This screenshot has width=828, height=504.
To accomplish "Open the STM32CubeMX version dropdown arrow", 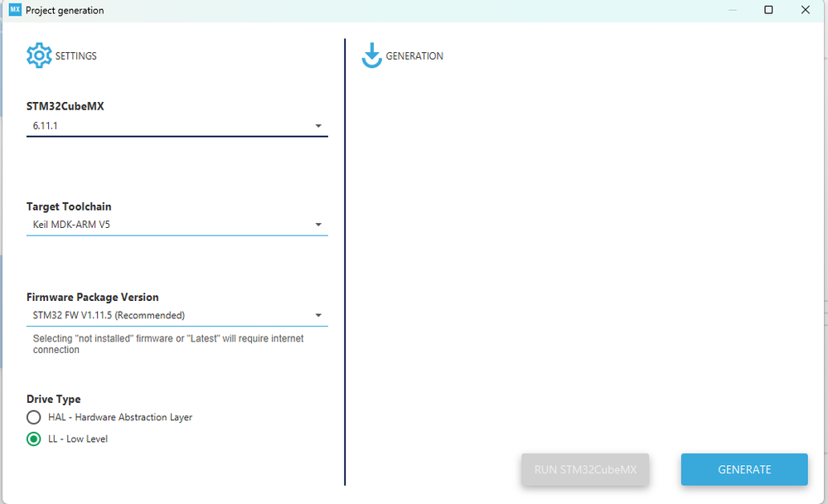I will pyautogui.click(x=318, y=126).
